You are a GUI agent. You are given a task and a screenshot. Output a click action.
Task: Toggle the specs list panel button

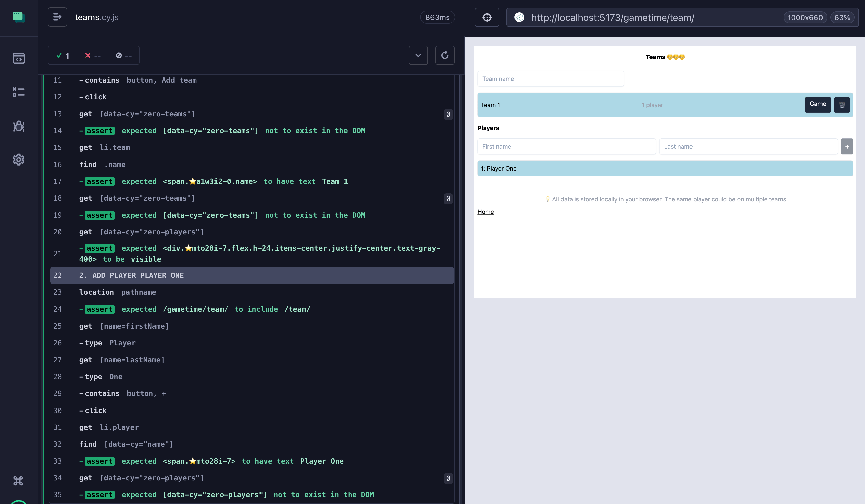coord(57,17)
